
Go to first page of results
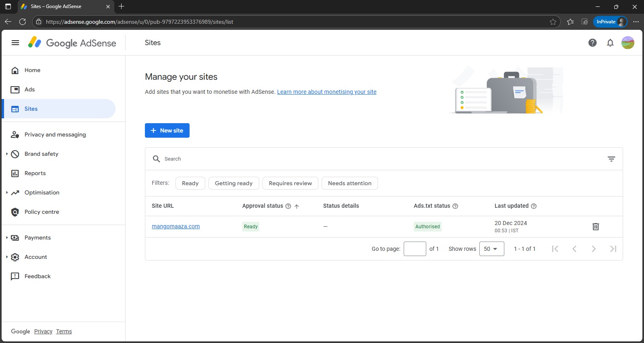(x=555, y=249)
